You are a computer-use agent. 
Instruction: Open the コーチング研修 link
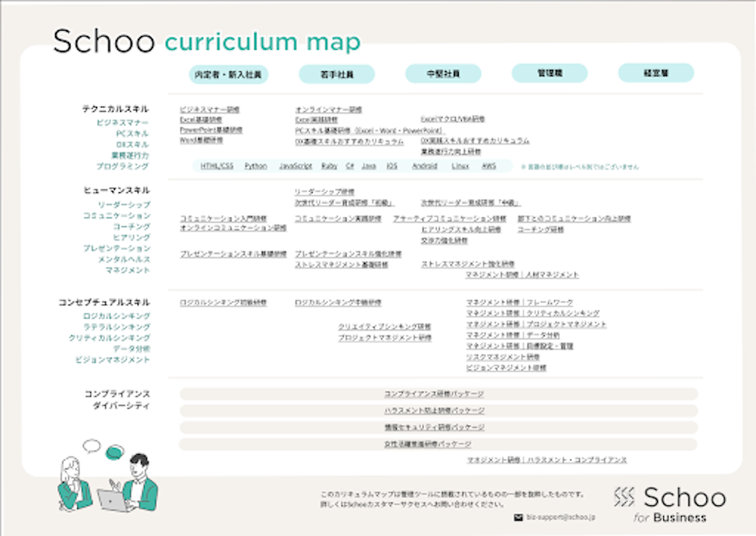coord(541,230)
